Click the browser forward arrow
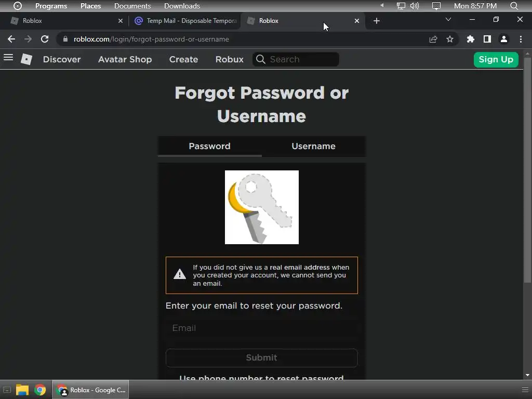 [x=28, y=39]
